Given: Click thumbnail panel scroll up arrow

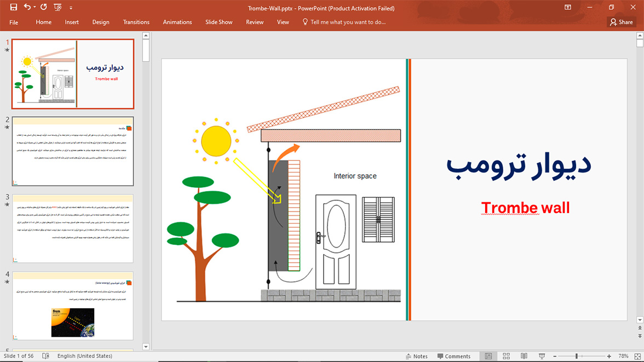Looking at the screenshot, I should coord(146,36).
